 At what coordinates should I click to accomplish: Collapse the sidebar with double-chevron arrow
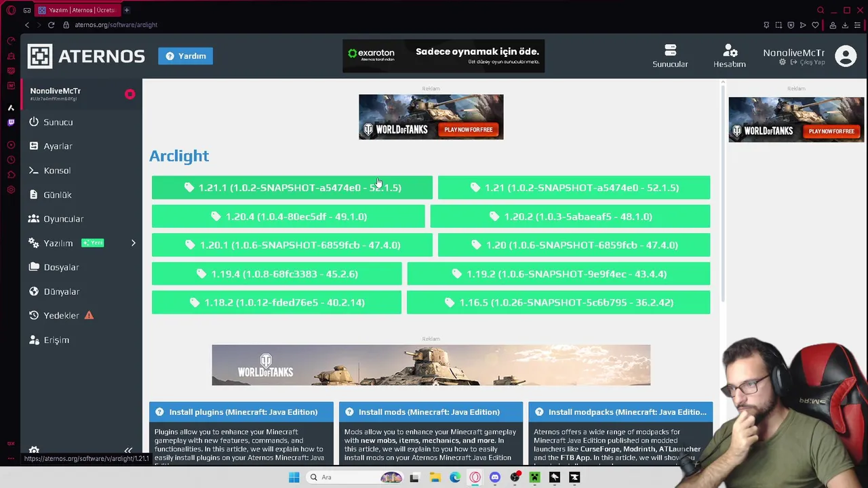[x=128, y=451]
